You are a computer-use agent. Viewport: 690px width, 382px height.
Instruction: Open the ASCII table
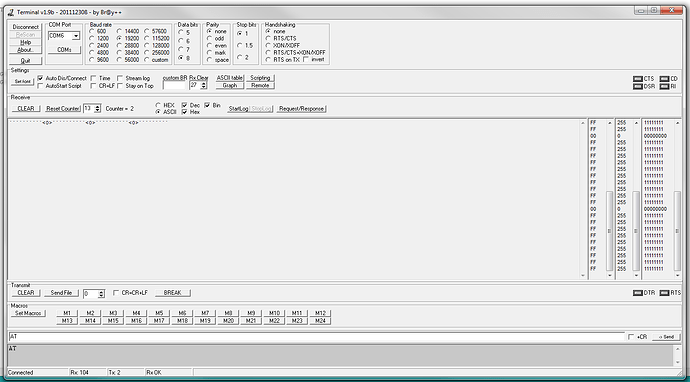pos(230,78)
